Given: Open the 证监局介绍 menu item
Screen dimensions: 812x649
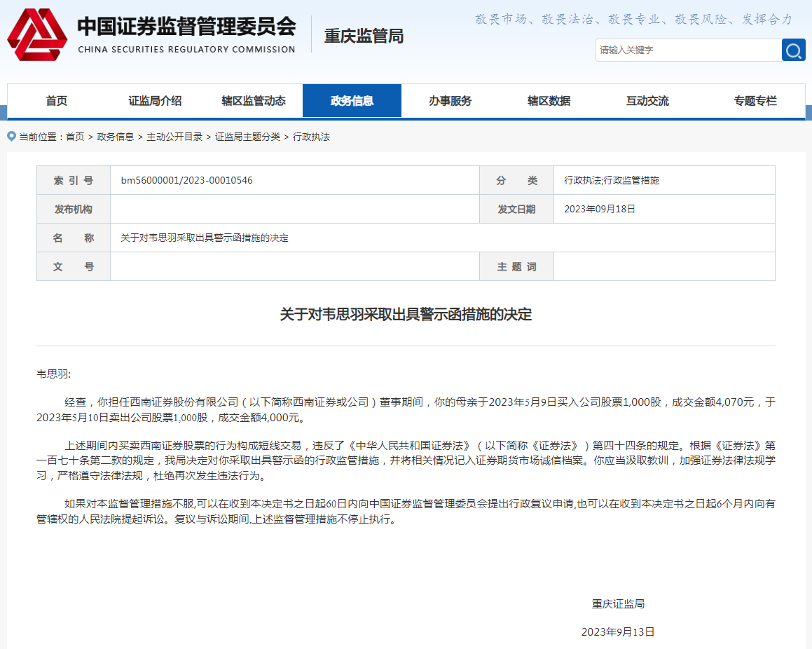Looking at the screenshot, I should pyautogui.click(x=155, y=101).
